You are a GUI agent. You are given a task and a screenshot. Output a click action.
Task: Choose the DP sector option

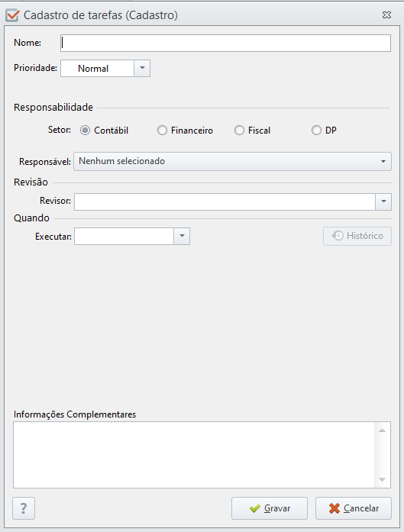pos(316,131)
